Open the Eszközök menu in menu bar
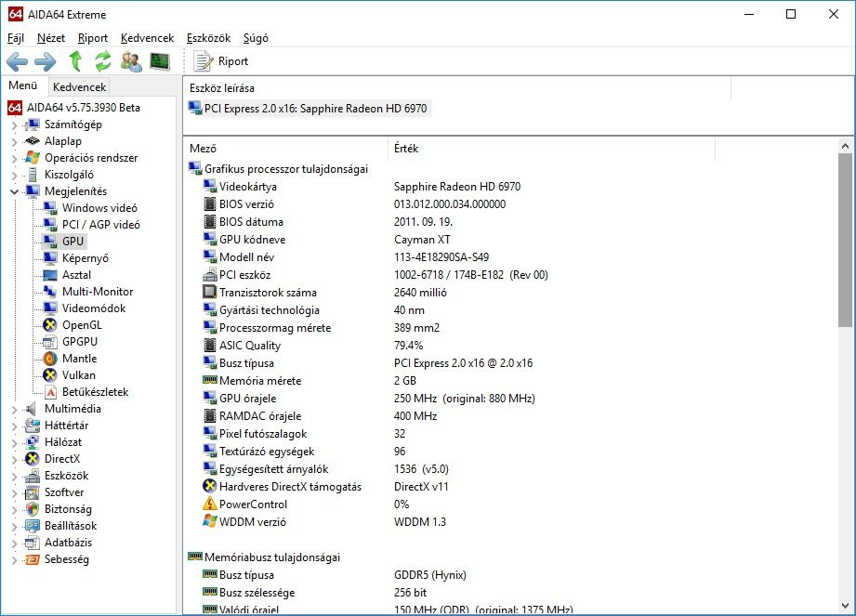Screen dimensions: 856x616 tap(208, 38)
